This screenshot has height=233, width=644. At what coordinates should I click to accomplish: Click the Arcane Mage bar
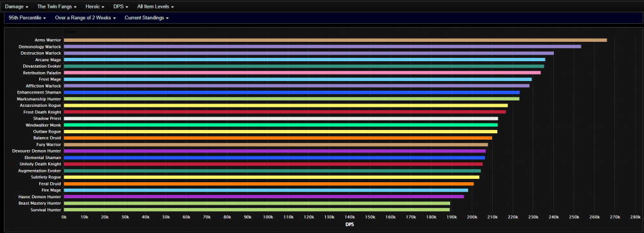click(305, 60)
